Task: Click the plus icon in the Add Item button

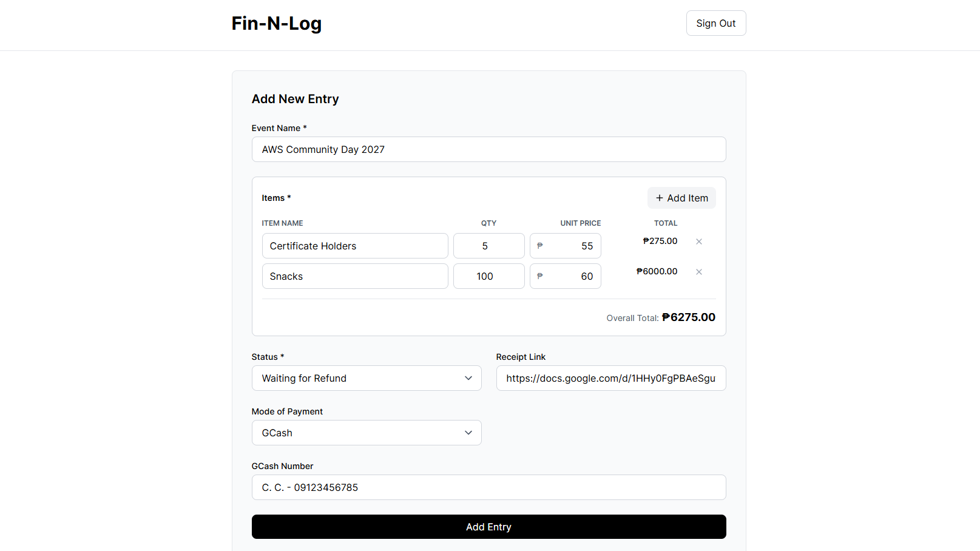Action: [x=660, y=198]
